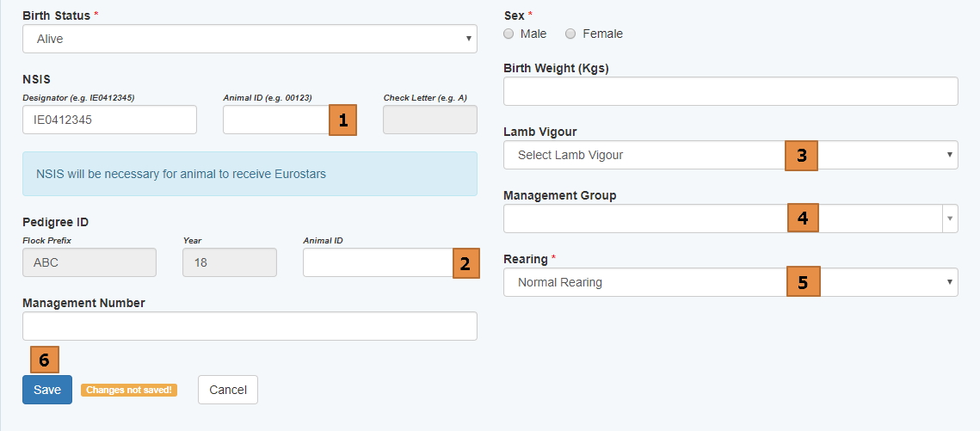Click the NSIS Eurostars info banner
Viewport: 980px width, 431px height.
click(250, 174)
